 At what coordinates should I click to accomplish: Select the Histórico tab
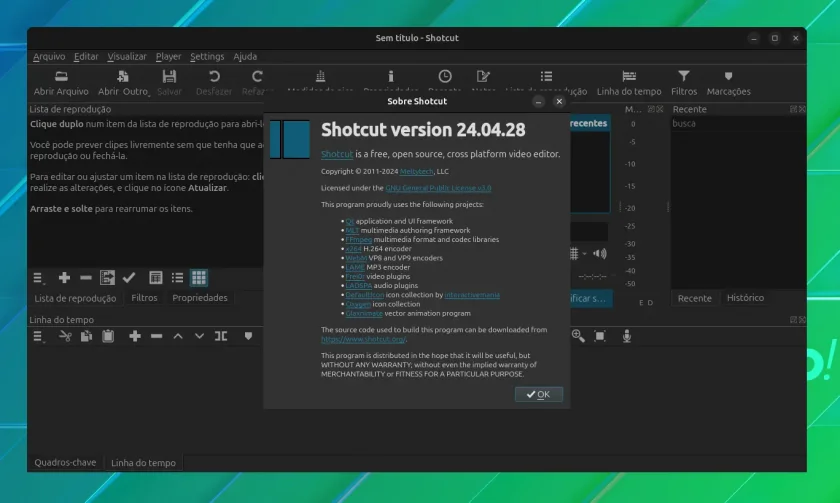(745, 298)
